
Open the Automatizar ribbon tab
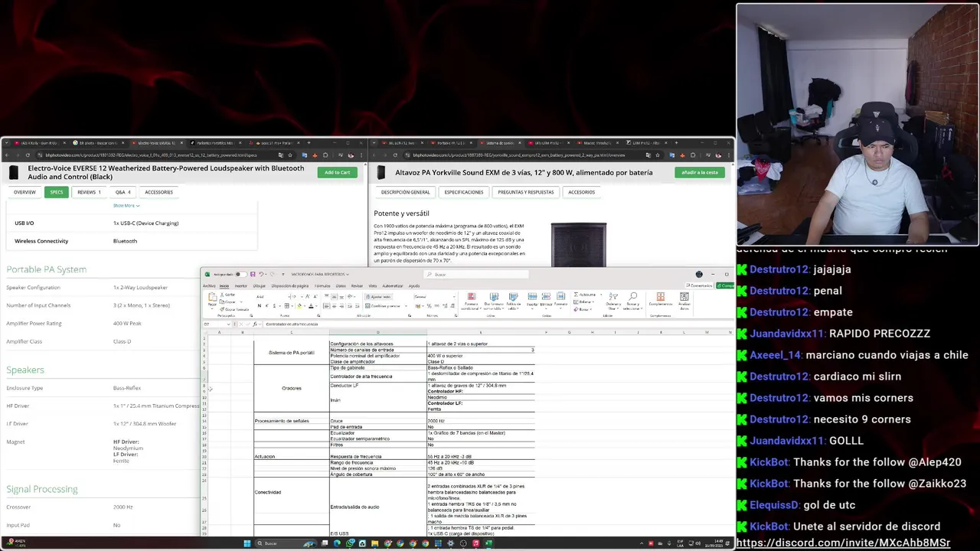393,286
